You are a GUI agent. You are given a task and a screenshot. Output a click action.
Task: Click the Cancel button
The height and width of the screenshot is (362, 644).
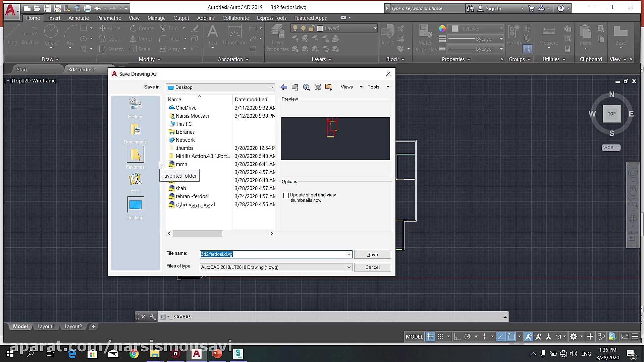tap(372, 267)
